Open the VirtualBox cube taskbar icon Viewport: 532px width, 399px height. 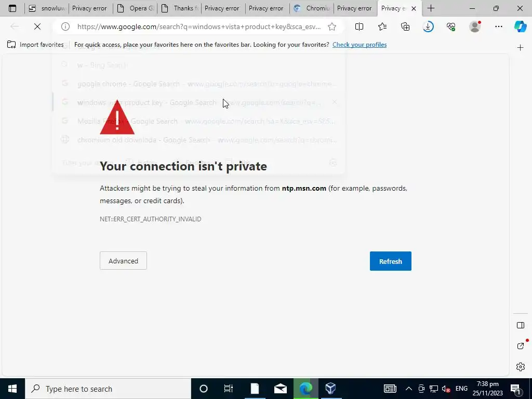(331, 389)
